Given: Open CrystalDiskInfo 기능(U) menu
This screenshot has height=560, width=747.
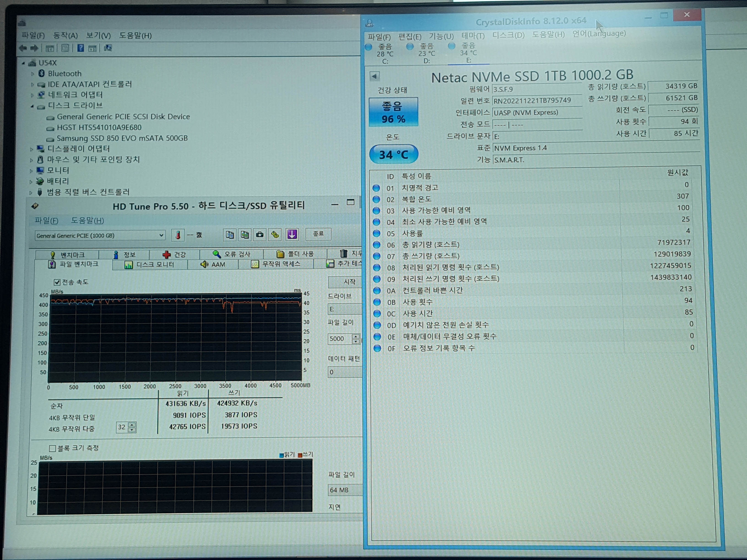Looking at the screenshot, I should pos(441,36).
